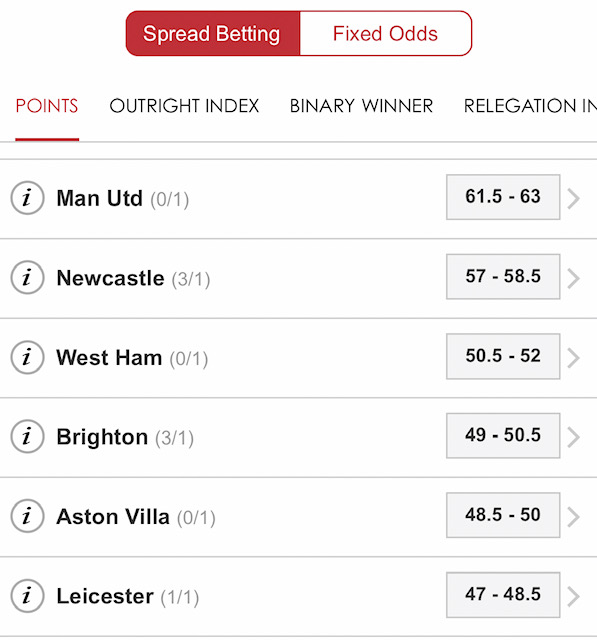Select the POINTS tab
The image size is (597, 640).
click(x=47, y=106)
